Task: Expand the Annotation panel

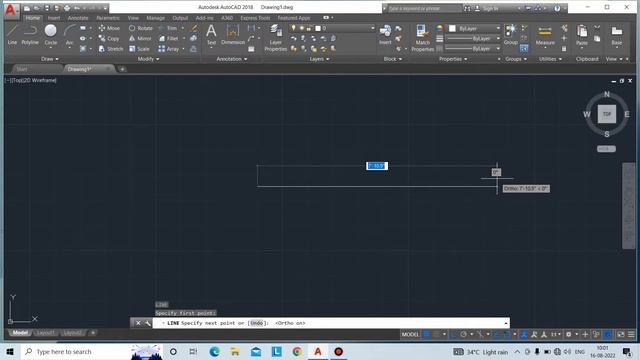Action: coord(231,59)
